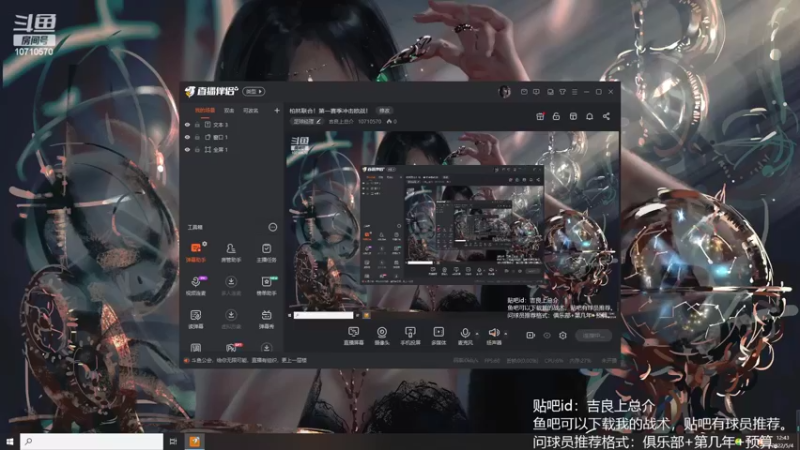This screenshot has width=800, height=450.
Task: Add the 摄像头 camera source
Action: [382, 336]
